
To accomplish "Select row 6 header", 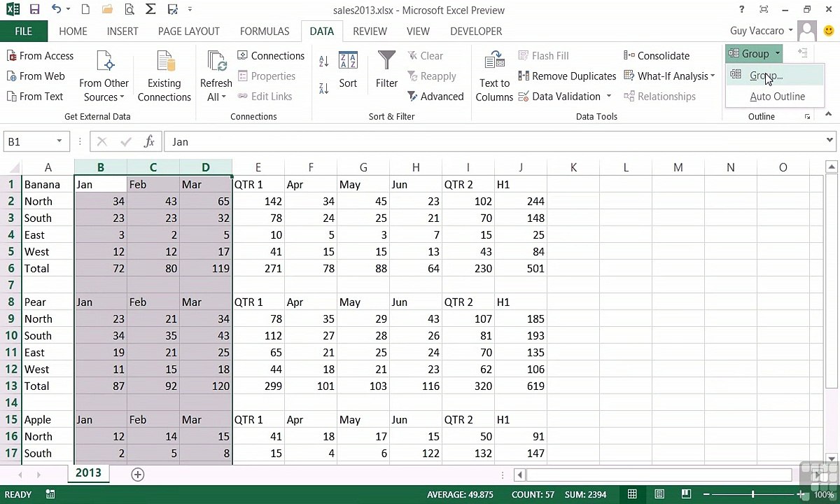I will click(x=10, y=268).
